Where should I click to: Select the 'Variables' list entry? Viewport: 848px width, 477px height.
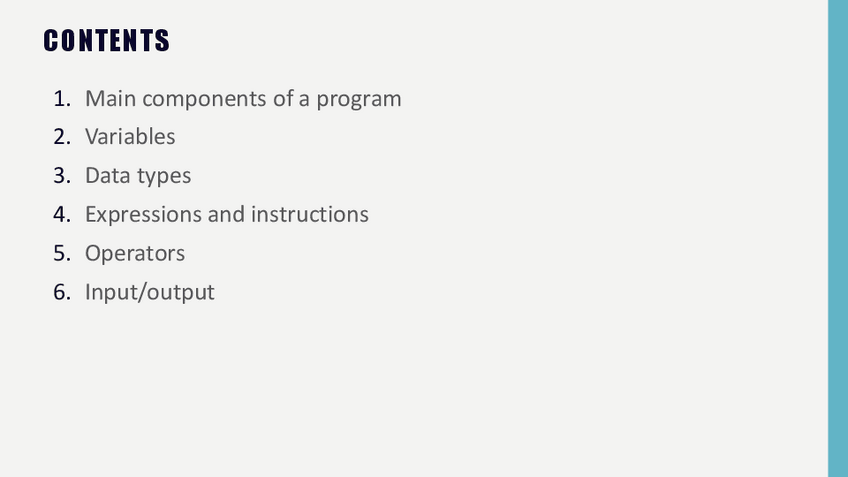point(130,137)
